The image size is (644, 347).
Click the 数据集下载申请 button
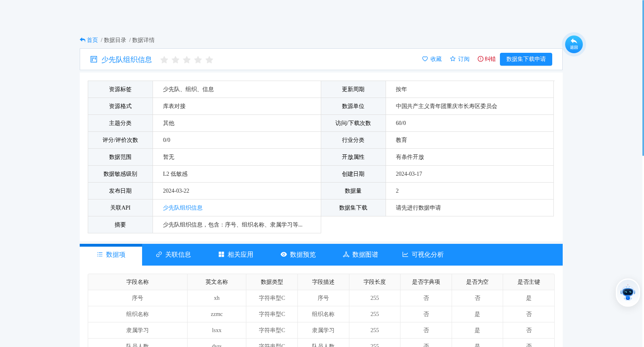tap(526, 59)
